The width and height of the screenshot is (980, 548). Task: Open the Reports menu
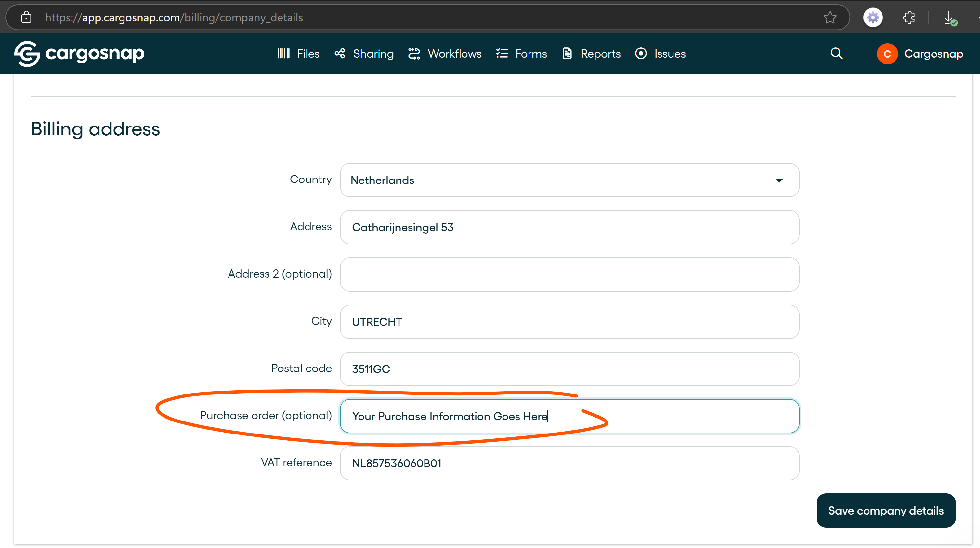[592, 54]
